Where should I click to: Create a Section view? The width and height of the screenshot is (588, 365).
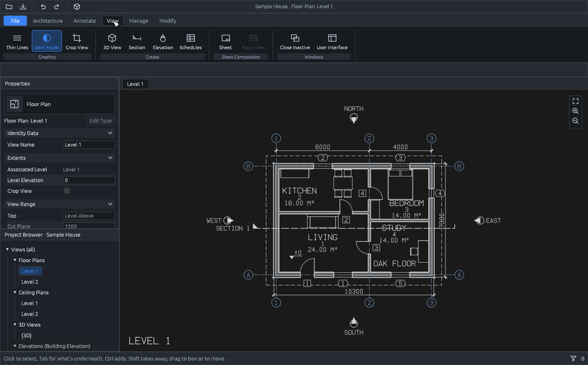(137, 41)
